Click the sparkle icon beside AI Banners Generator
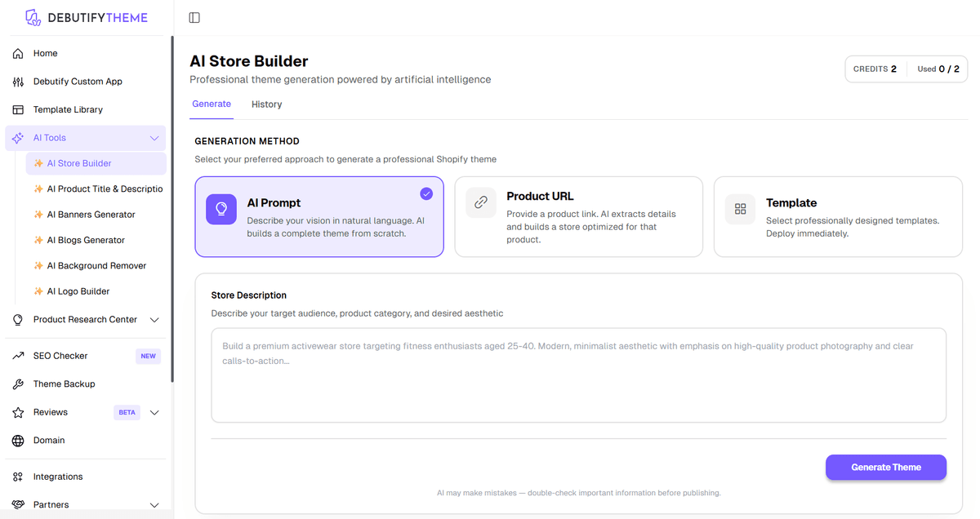This screenshot has width=980, height=519. [38, 215]
